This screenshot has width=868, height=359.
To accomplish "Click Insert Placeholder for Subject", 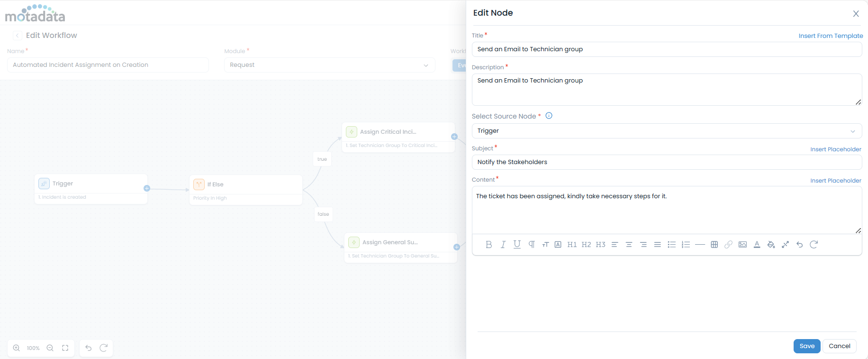I will pyautogui.click(x=836, y=149).
